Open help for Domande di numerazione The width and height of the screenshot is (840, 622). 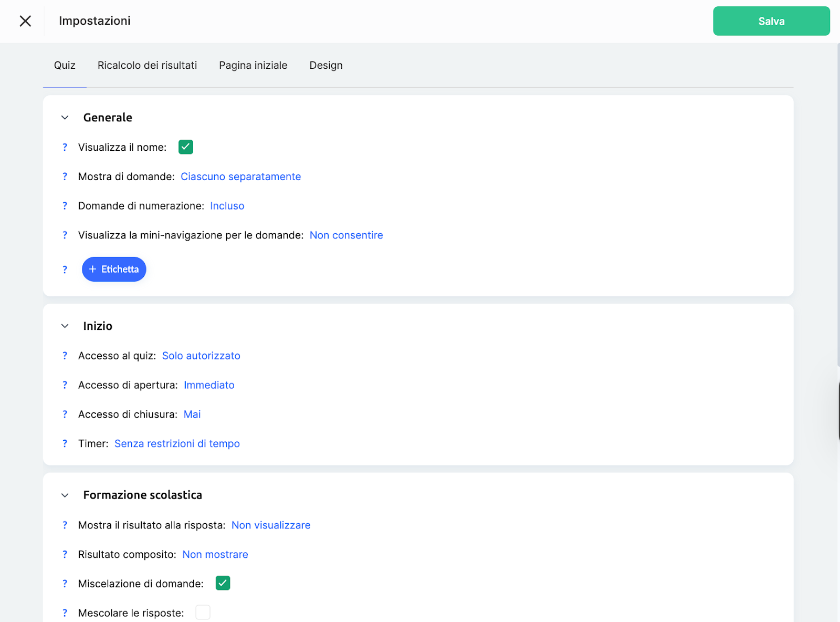click(x=65, y=206)
